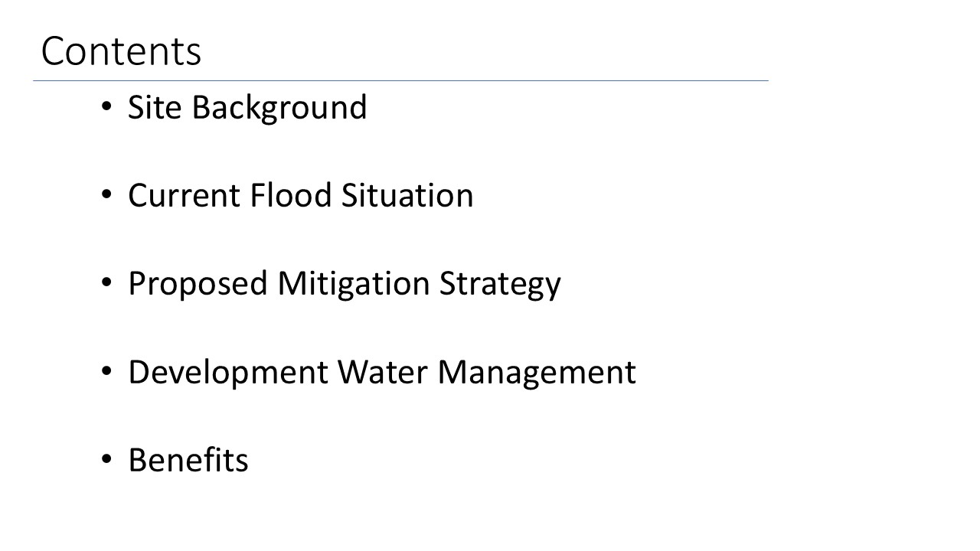Select the whole Proposed Mitigation Strategy line

coord(345,284)
